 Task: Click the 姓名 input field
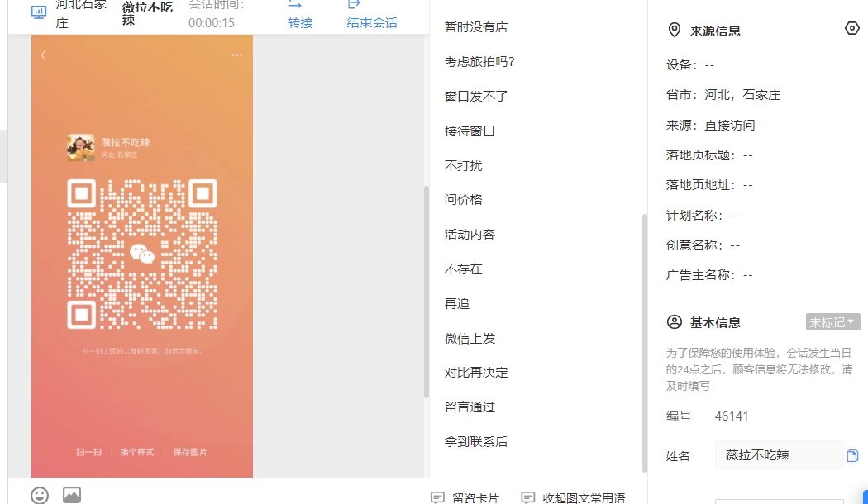779,455
